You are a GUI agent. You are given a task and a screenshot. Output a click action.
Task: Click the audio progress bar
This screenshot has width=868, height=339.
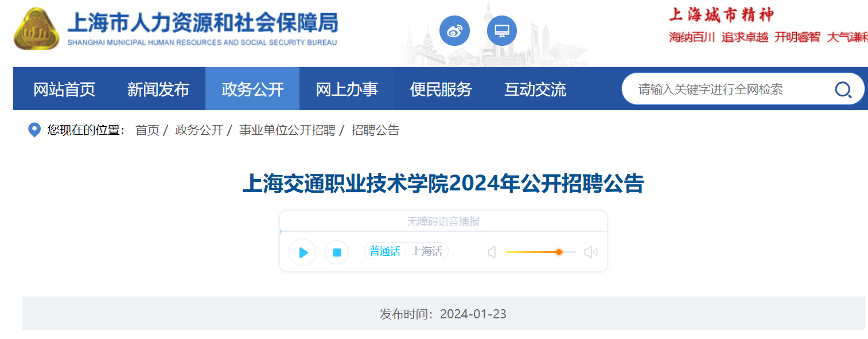(443, 231)
